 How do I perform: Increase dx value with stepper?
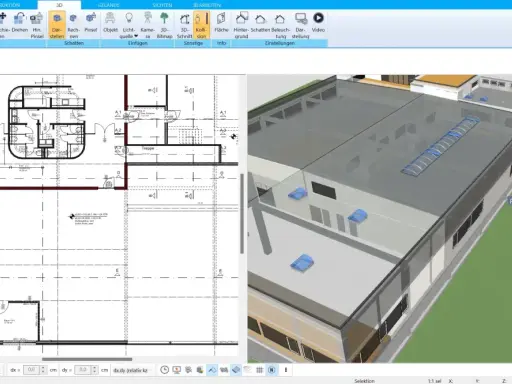tap(43, 368)
